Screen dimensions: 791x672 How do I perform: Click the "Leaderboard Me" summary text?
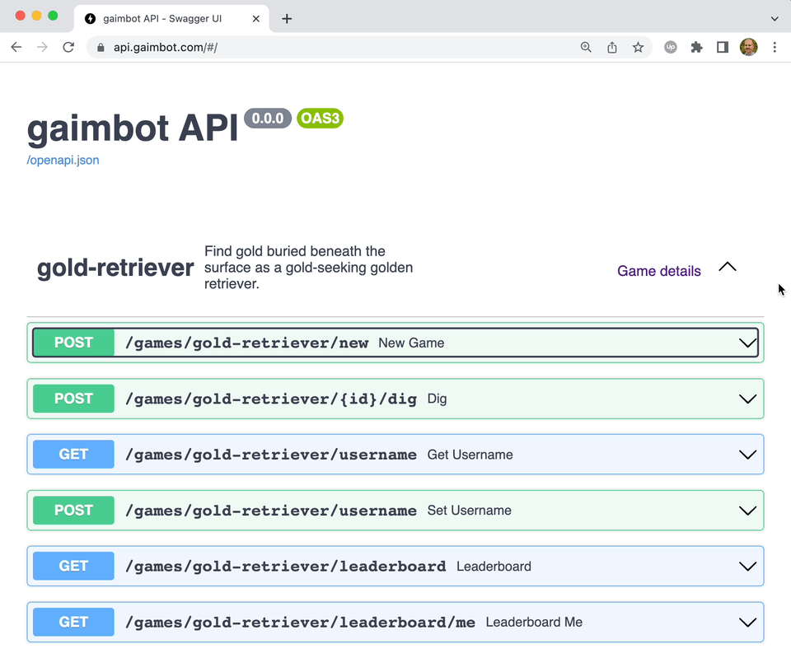coord(534,623)
